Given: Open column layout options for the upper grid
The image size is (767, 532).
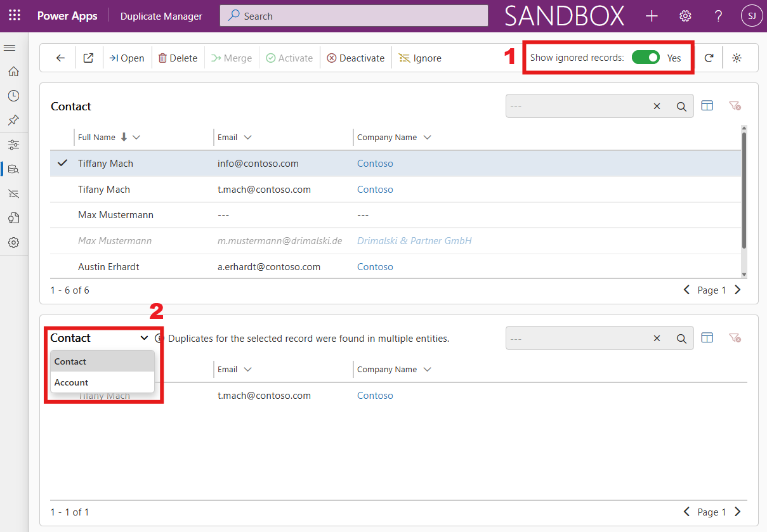Looking at the screenshot, I should pyautogui.click(x=707, y=106).
